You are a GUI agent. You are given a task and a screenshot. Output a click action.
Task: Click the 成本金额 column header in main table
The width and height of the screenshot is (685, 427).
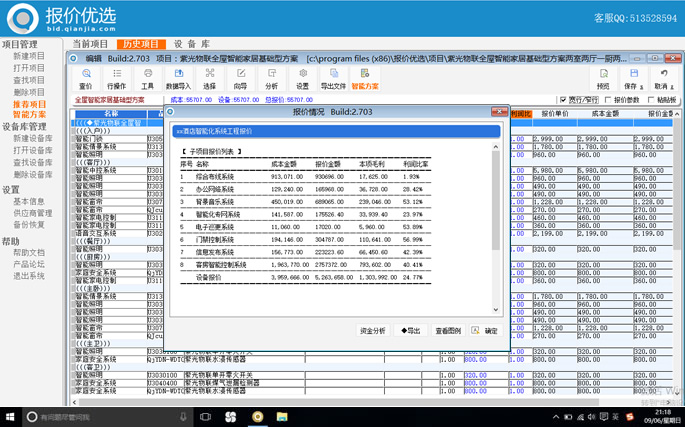click(605, 114)
